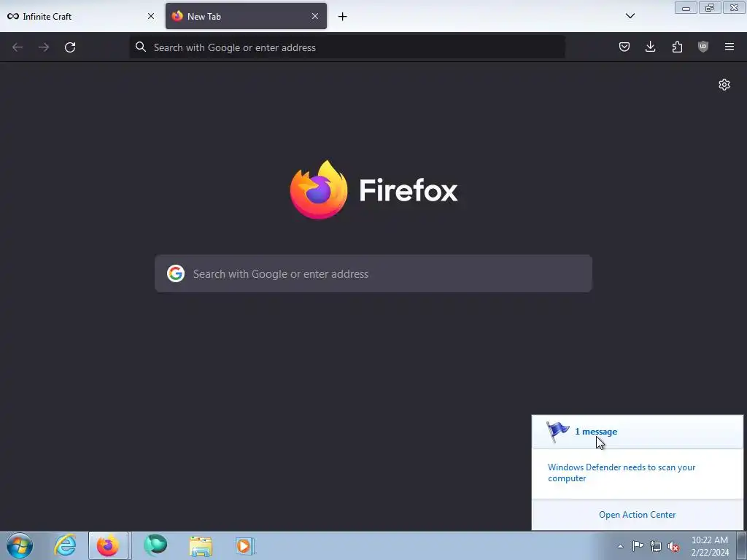Select the New Tab tab

click(246, 16)
